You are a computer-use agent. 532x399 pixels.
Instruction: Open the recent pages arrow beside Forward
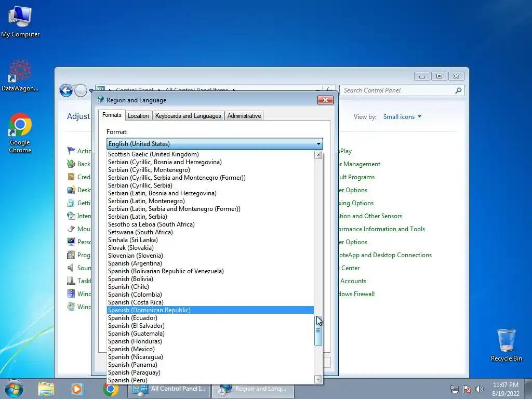(x=91, y=91)
